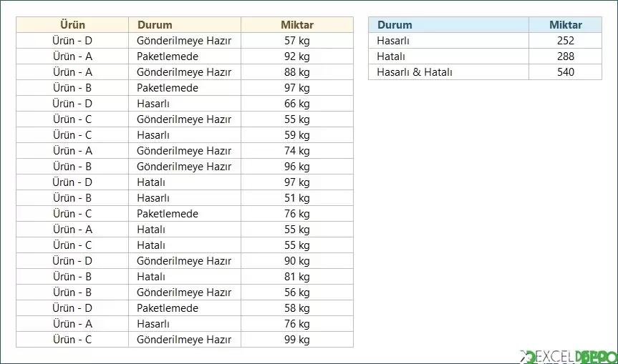Screen dimensions: 618x364
Task: Click the ExcelDepo logo watermark
Action: [569, 357]
